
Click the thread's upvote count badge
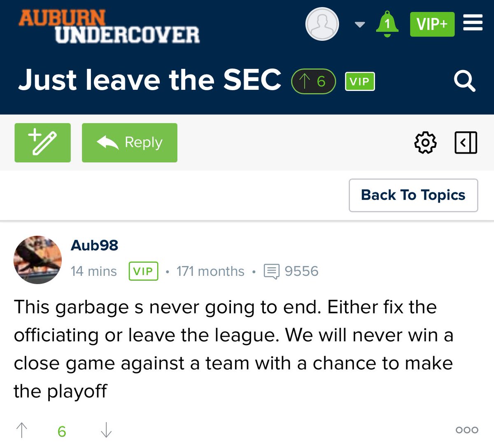[313, 82]
